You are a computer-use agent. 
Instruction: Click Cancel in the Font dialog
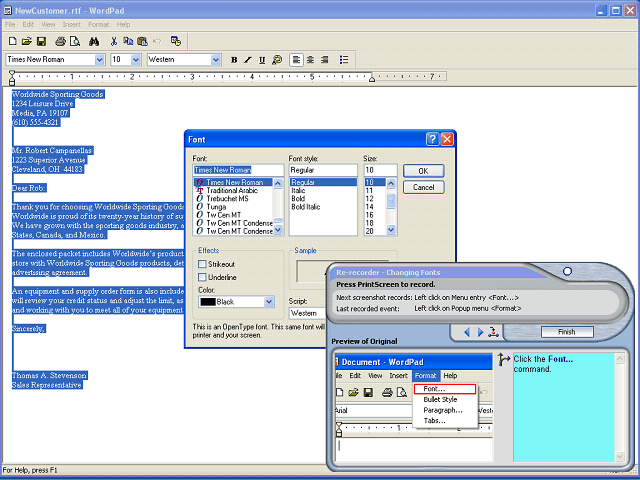coord(424,187)
